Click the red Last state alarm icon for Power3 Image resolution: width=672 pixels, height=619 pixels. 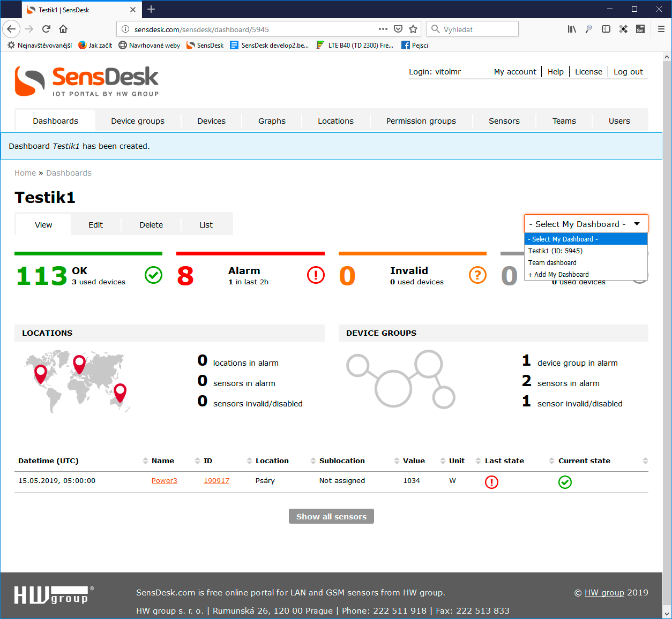[x=491, y=482]
